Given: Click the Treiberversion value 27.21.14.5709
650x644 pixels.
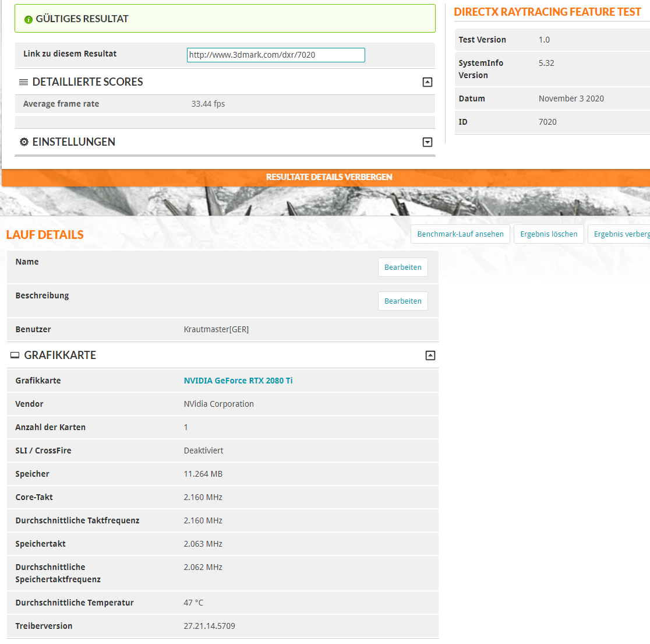Looking at the screenshot, I should [x=209, y=626].
